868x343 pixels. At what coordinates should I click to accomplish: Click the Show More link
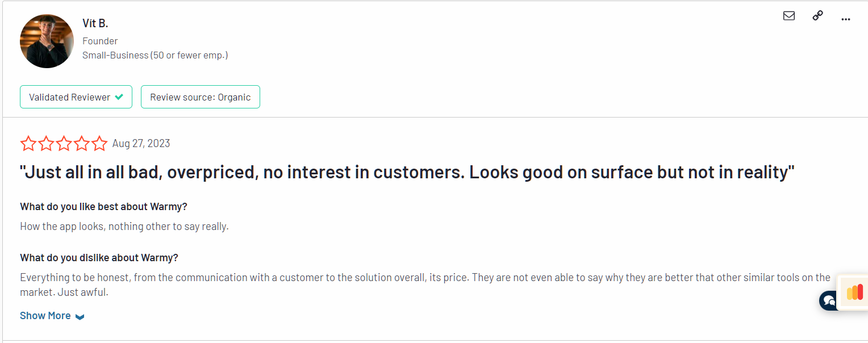[x=45, y=316]
